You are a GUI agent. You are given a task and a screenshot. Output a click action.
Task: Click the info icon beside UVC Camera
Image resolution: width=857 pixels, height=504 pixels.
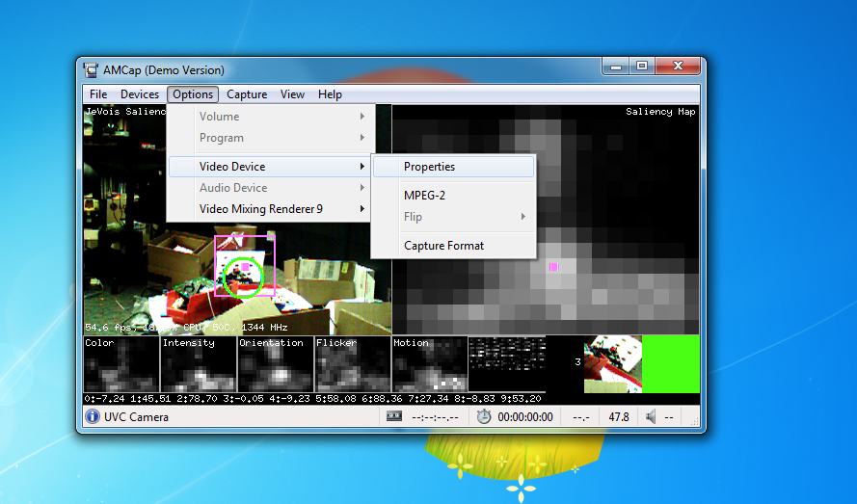coord(93,416)
